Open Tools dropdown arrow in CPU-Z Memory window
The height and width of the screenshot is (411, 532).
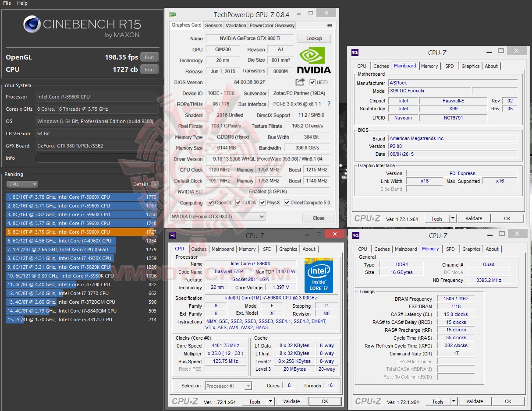pyautogui.click(x=454, y=401)
